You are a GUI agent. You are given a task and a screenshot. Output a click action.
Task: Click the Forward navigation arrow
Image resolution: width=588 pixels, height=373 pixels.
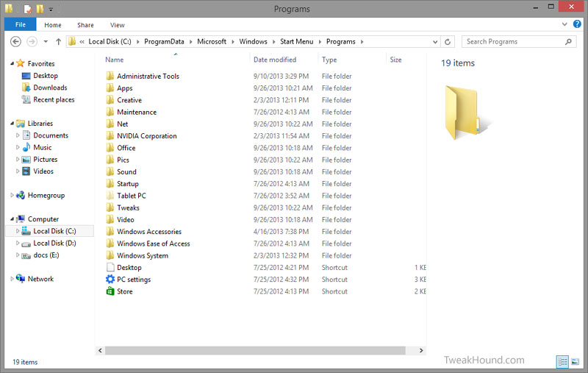click(x=32, y=42)
